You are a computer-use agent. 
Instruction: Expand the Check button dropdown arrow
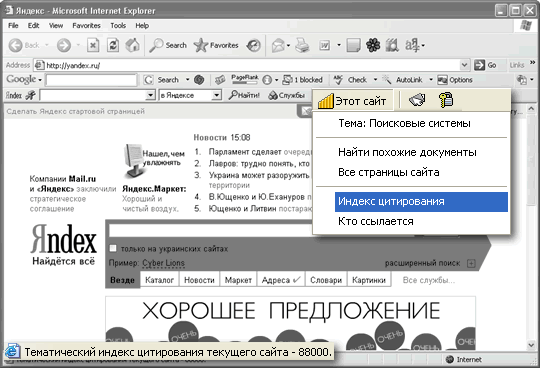(x=375, y=80)
